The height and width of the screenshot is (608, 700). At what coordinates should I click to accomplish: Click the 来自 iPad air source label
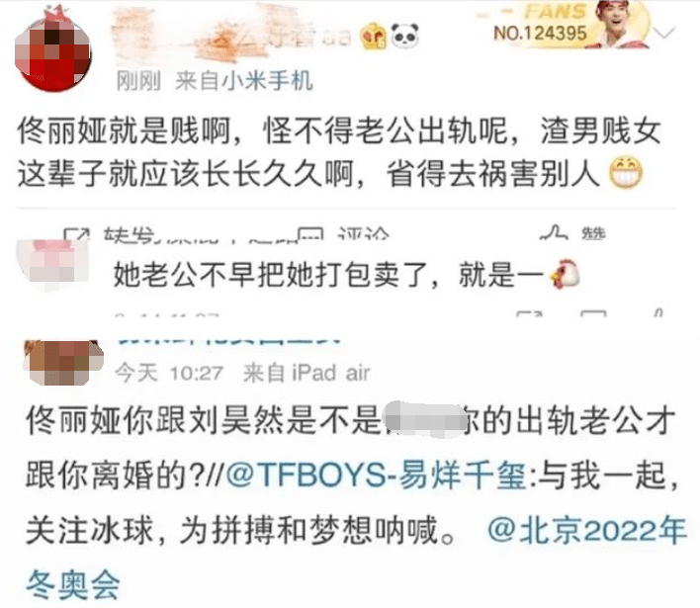(306, 373)
